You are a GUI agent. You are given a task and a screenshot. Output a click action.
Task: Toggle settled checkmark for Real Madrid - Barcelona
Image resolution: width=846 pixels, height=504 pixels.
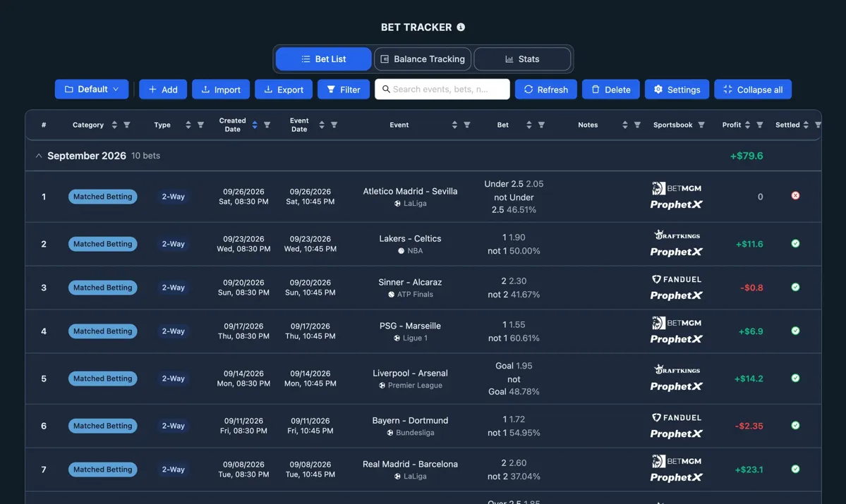(x=795, y=469)
